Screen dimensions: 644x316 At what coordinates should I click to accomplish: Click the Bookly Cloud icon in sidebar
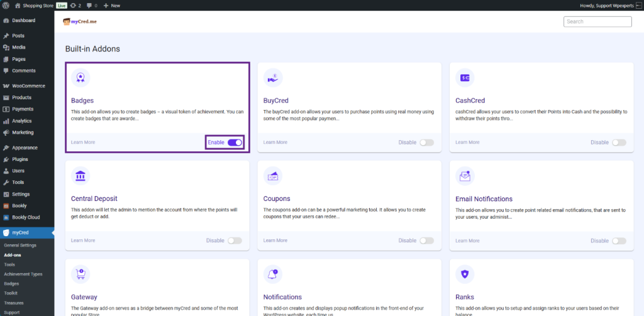6,217
